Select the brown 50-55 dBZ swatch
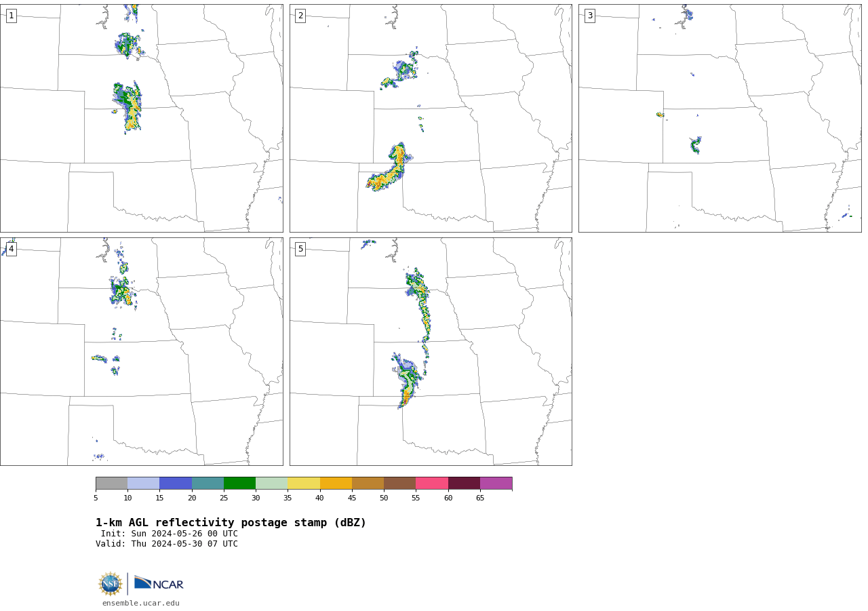868x611 pixels. pyautogui.click(x=399, y=483)
